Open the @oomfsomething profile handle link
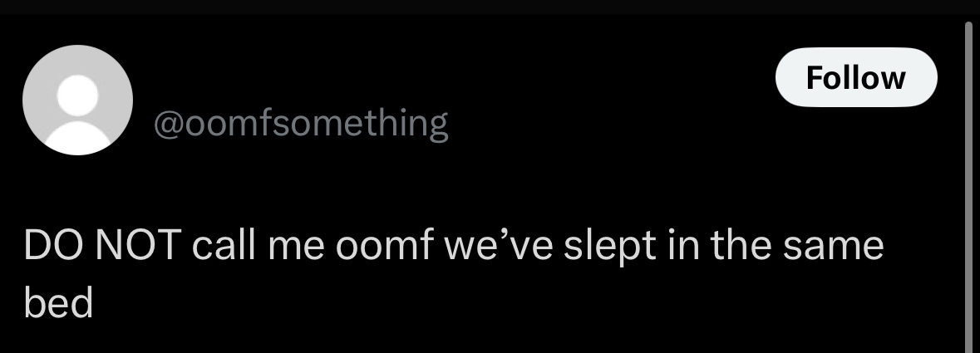The image size is (980, 353). 300,124
